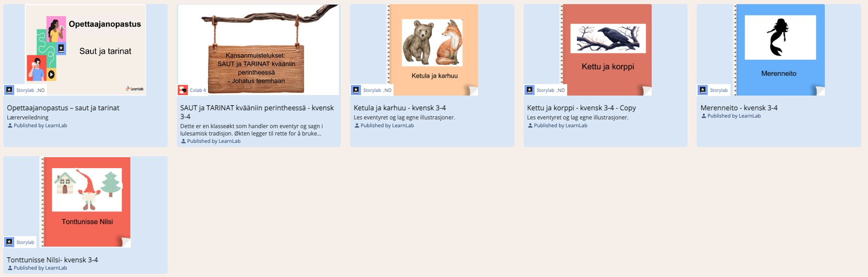Open SAUT ja TARINAT kvääniin perintheessä title
Screen dimensions: 868x277
(x=257, y=112)
